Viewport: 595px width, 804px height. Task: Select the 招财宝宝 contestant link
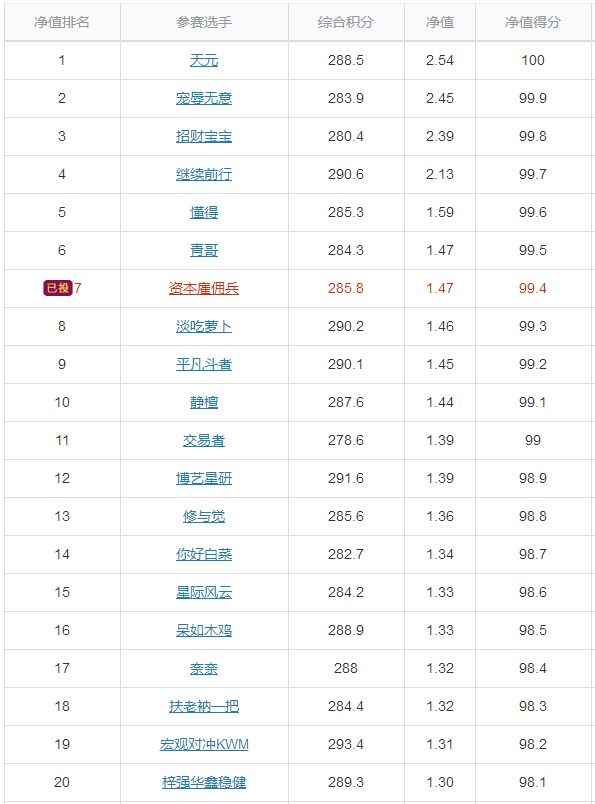pos(204,136)
